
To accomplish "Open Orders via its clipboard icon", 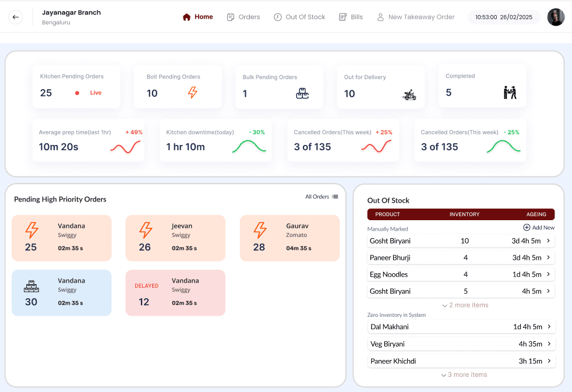I will pyautogui.click(x=229, y=17).
